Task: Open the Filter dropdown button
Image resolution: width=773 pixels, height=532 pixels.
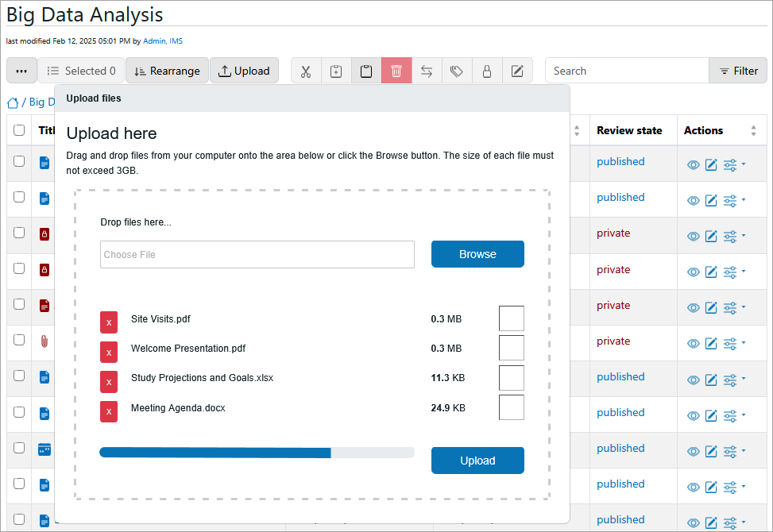Action: tap(738, 71)
